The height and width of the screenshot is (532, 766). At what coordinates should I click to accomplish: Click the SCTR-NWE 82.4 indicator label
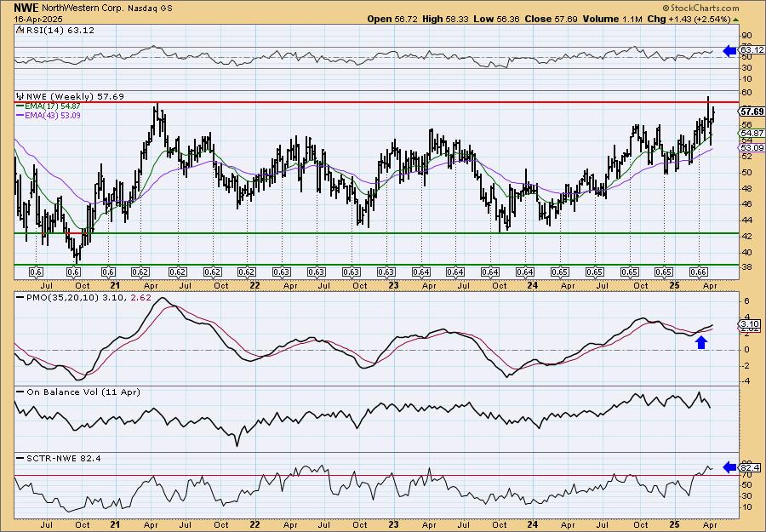click(x=64, y=458)
